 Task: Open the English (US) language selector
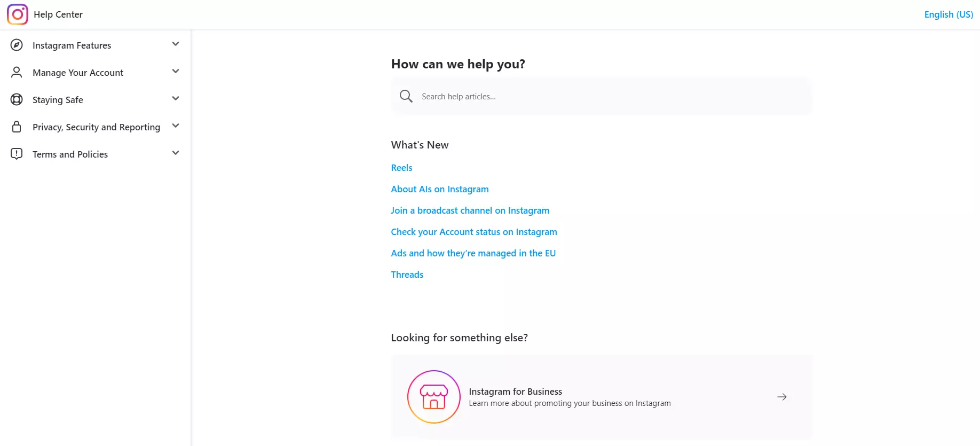[x=949, y=14]
